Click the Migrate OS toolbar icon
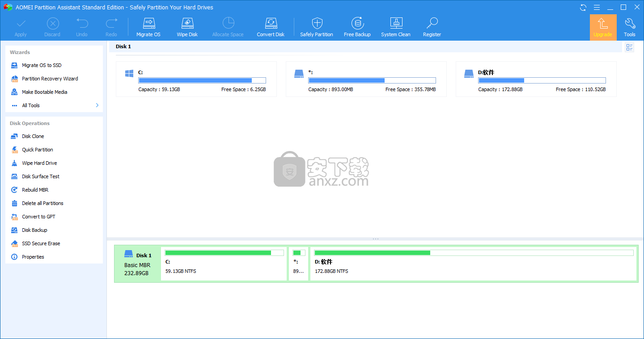Screen dimensions: 644x339 click(148, 23)
